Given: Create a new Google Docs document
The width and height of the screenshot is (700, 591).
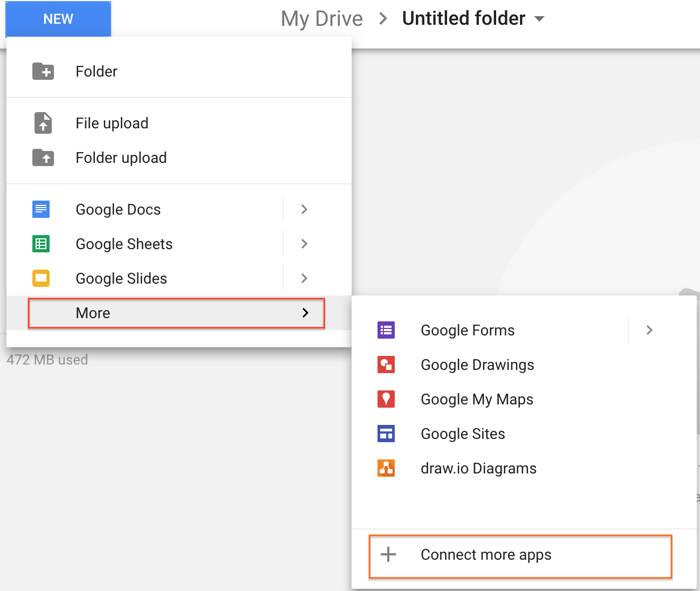Looking at the screenshot, I should 118,209.
